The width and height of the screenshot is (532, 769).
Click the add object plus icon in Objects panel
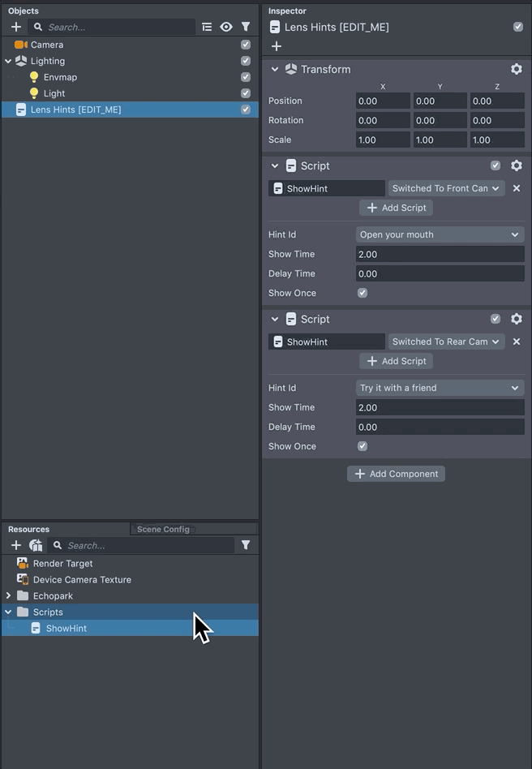[16, 27]
